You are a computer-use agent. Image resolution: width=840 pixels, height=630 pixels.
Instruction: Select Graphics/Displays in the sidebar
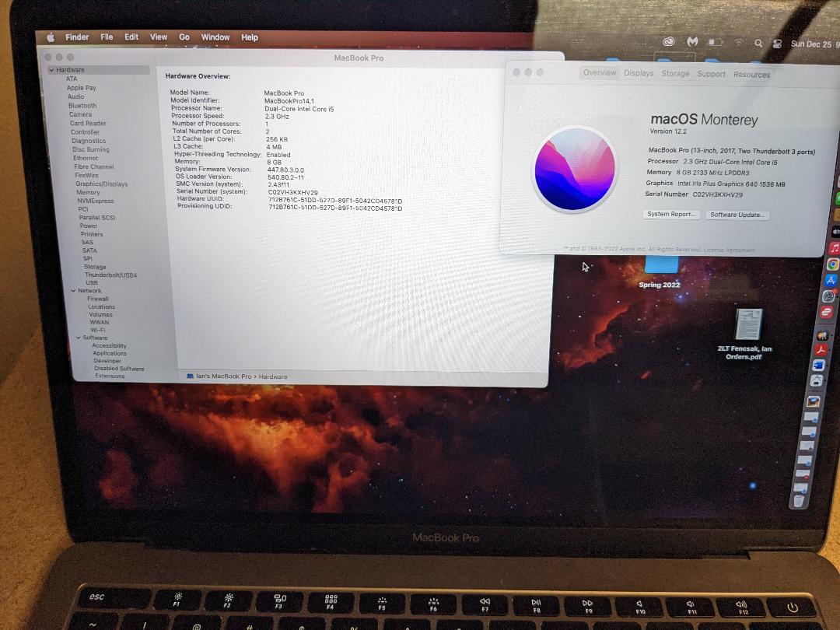pos(102,184)
